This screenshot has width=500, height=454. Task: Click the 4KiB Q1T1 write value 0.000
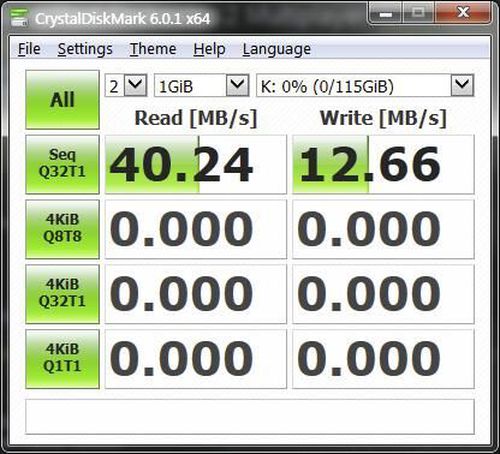[x=383, y=359]
